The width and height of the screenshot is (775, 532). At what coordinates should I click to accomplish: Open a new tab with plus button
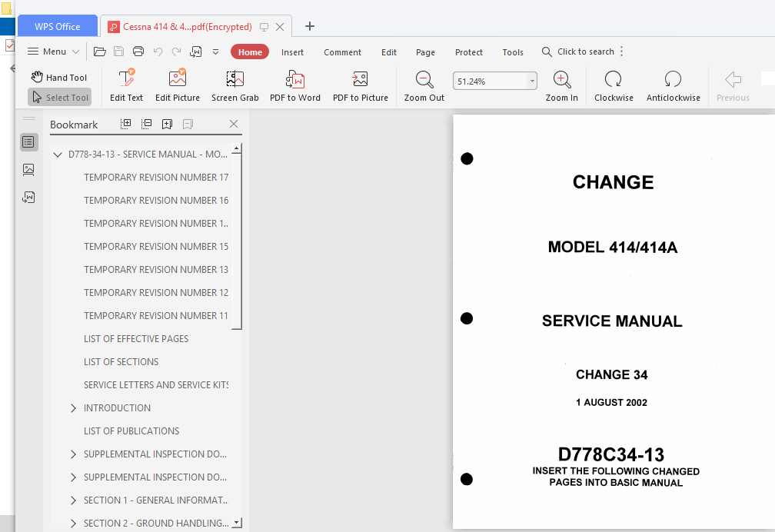click(309, 26)
